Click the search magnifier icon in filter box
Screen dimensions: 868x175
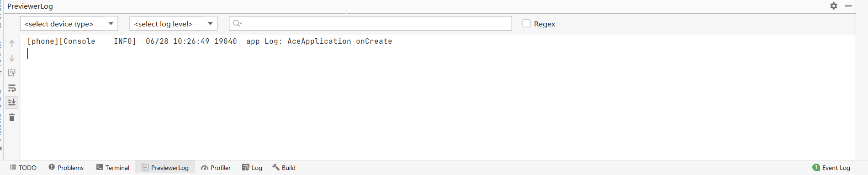(237, 23)
